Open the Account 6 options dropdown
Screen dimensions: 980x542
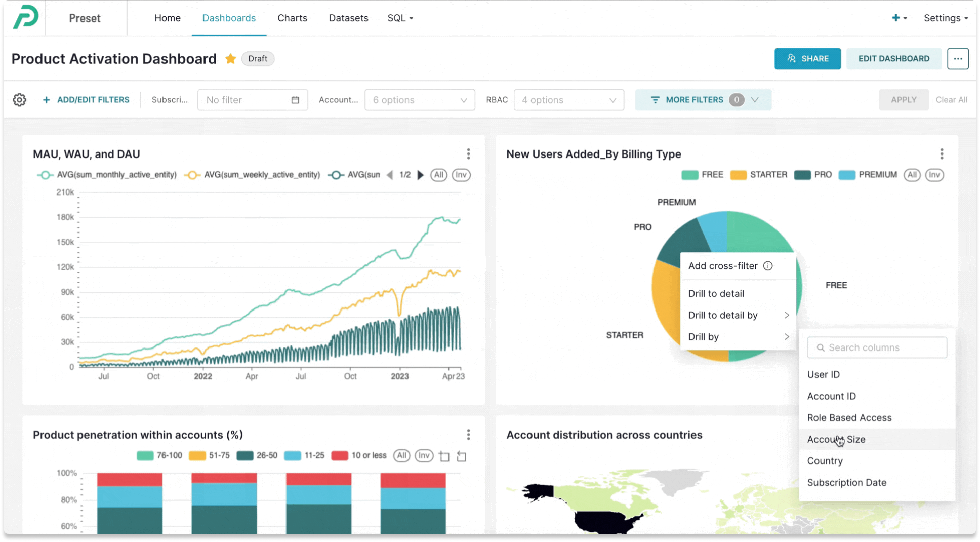(419, 100)
